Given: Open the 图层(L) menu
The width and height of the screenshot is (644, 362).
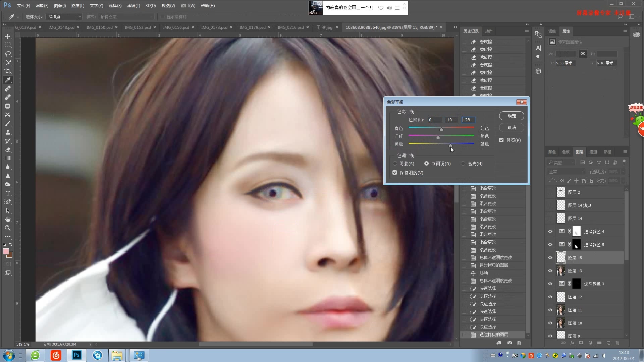Looking at the screenshot, I should pos(78,6).
